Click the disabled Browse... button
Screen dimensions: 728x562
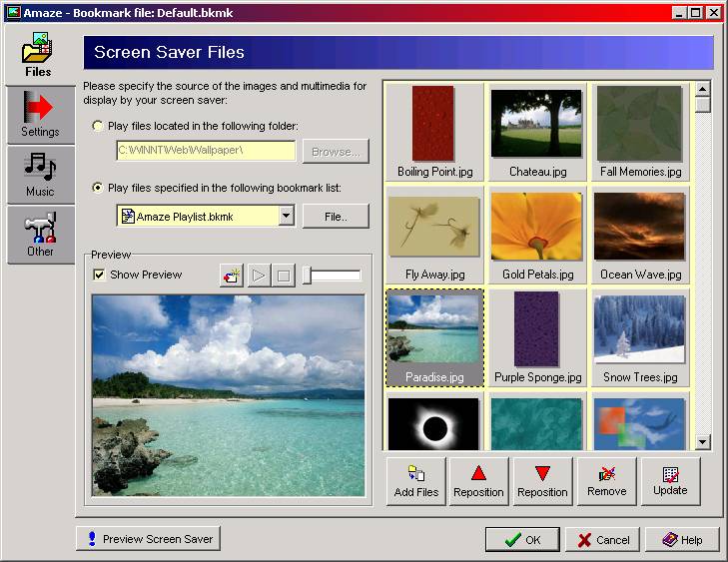coord(336,152)
